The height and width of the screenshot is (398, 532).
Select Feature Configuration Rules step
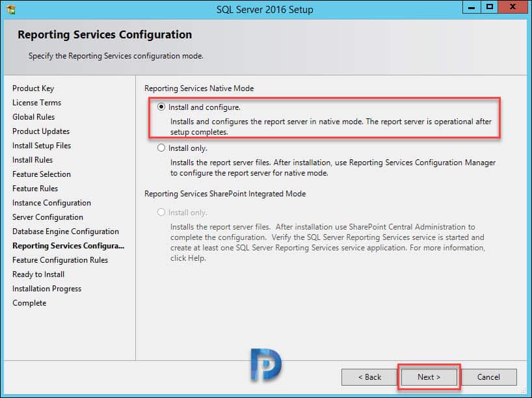60,260
